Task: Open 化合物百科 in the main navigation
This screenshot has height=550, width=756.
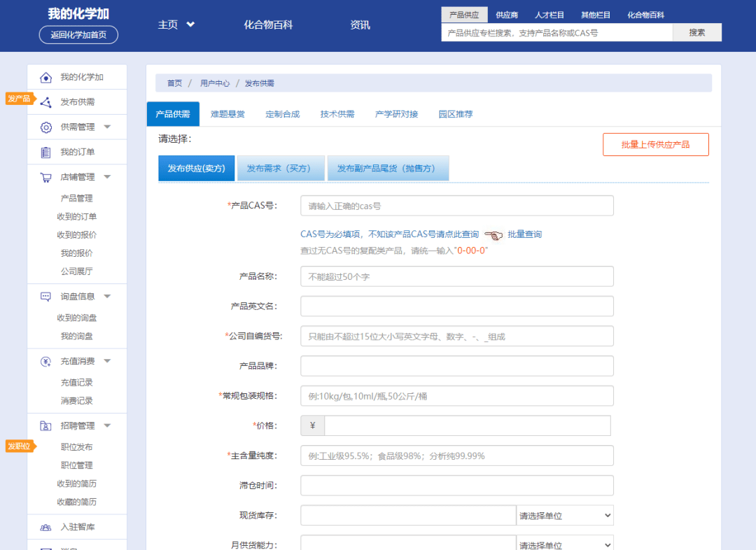Action: [x=268, y=24]
